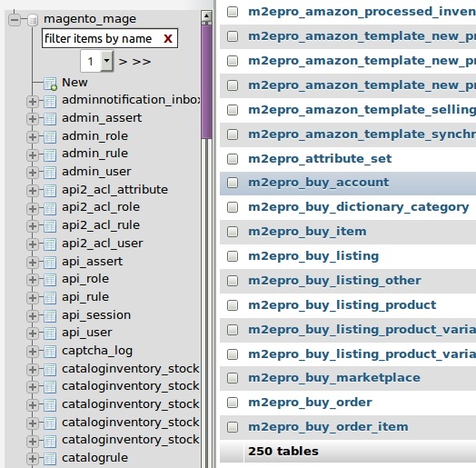
Task: Click table icon beside api_session
Action: (50, 316)
